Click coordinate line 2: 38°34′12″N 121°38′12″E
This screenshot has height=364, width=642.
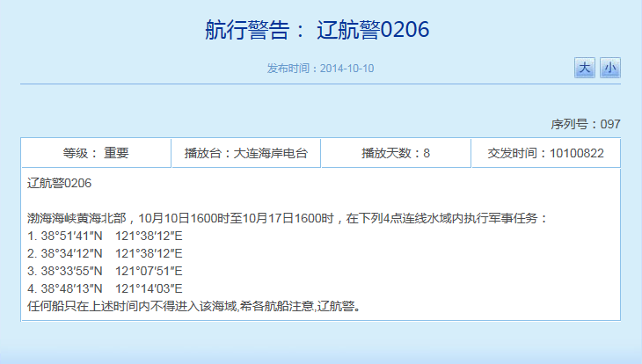tap(105, 253)
